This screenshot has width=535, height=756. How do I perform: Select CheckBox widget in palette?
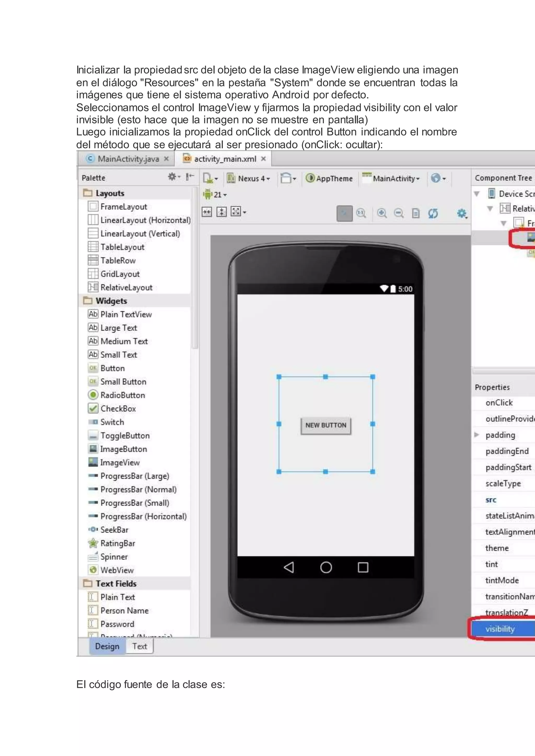[x=112, y=409]
